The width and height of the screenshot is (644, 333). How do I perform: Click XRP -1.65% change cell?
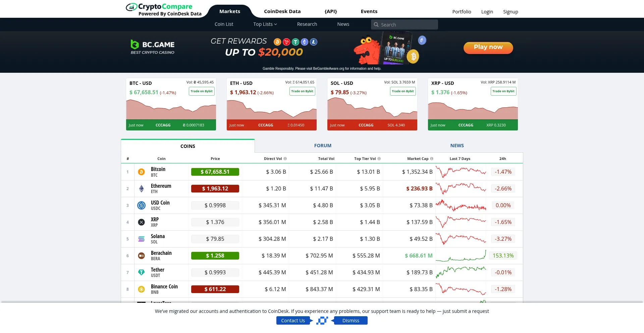tap(503, 222)
